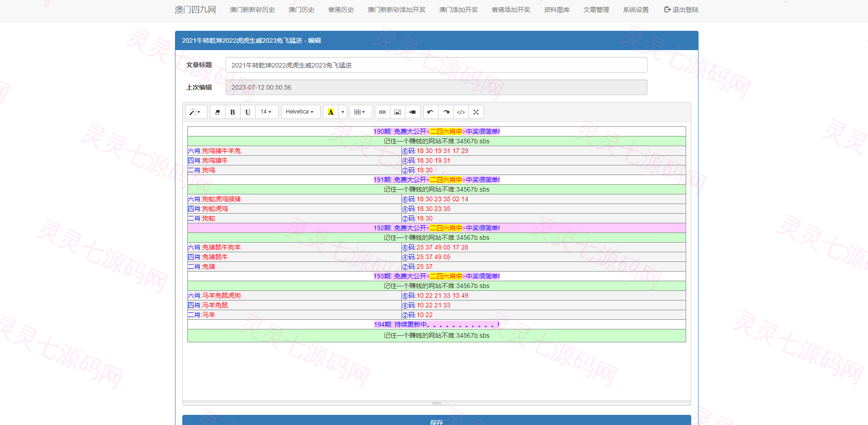Open the font size 14 dropdown
This screenshot has height=425, width=868.
point(267,112)
